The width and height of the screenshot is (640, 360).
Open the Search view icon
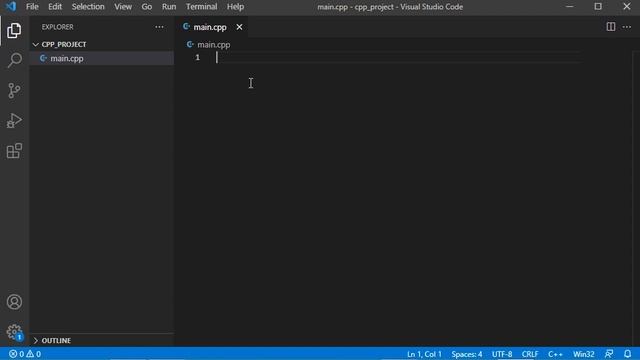coord(14,60)
